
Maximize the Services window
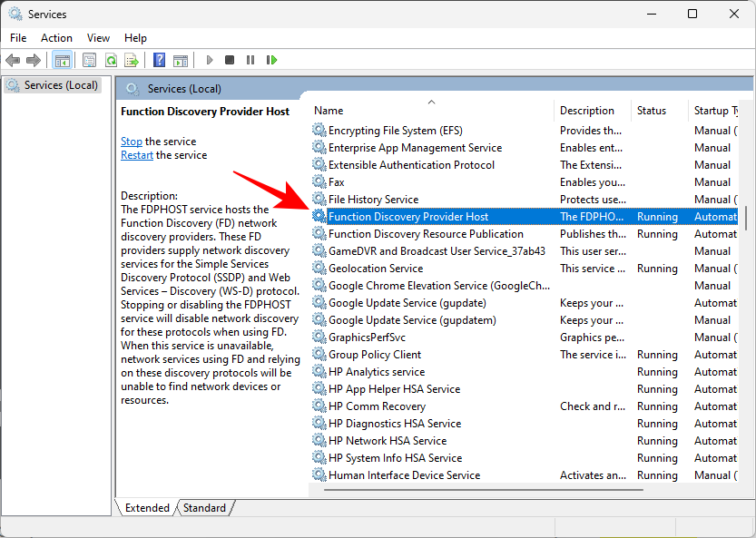point(692,14)
